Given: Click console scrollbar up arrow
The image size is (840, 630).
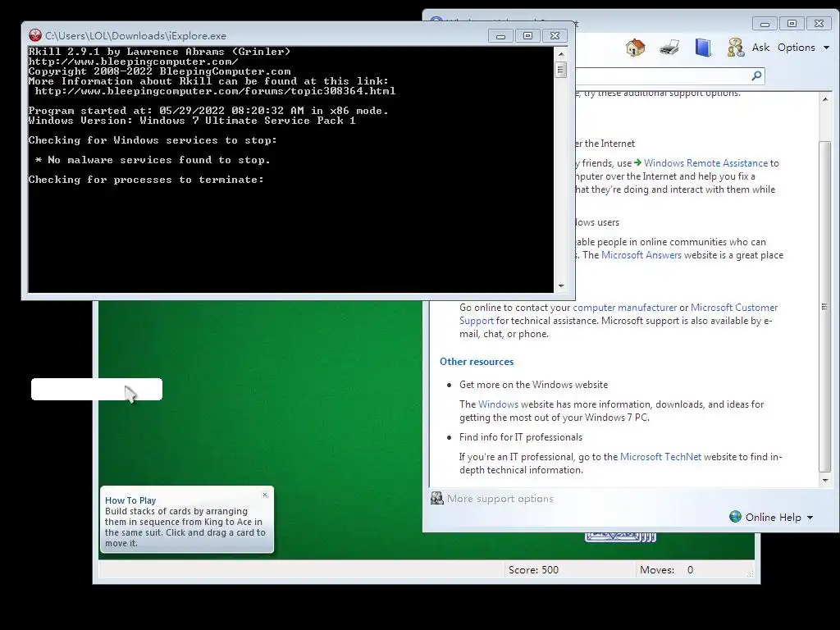Looking at the screenshot, I should tap(561, 54).
